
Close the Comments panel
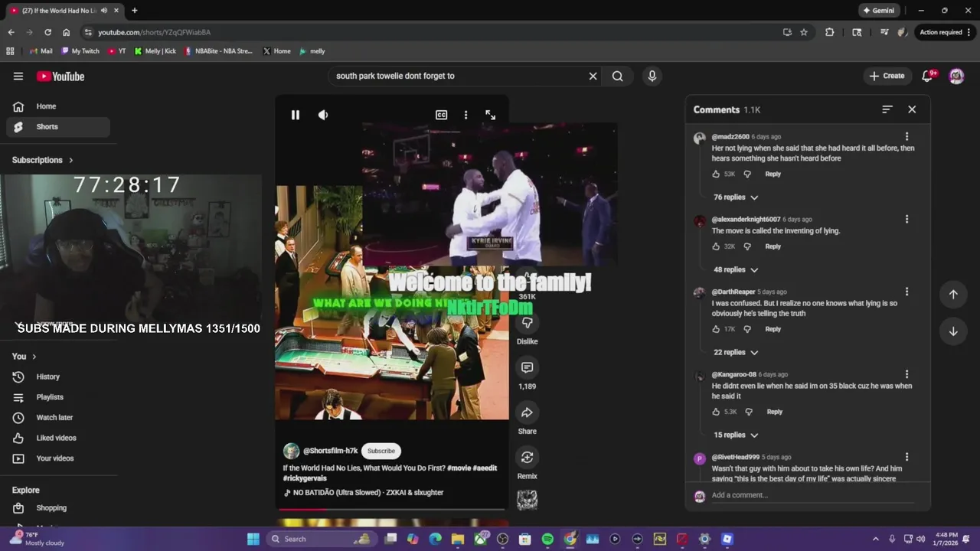click(912, 109)
